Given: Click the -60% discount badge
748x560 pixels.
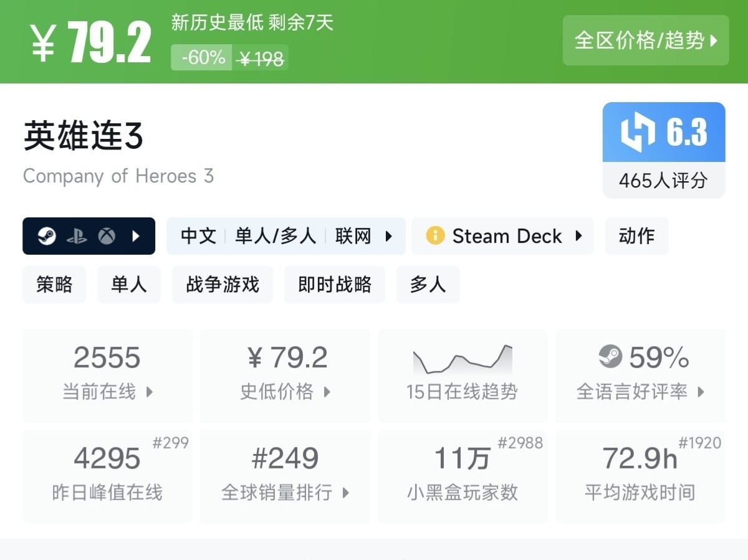Looking at the screenshot, I should [202, 58].
